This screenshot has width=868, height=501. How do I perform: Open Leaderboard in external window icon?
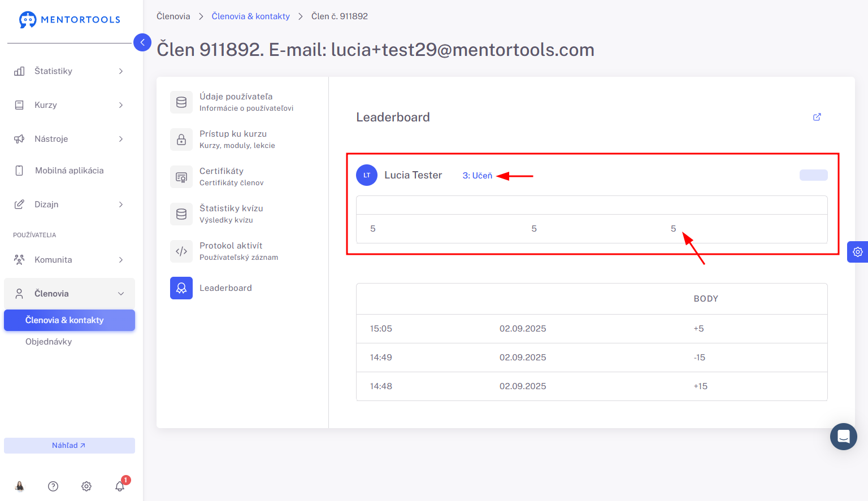tap(817, 117)
